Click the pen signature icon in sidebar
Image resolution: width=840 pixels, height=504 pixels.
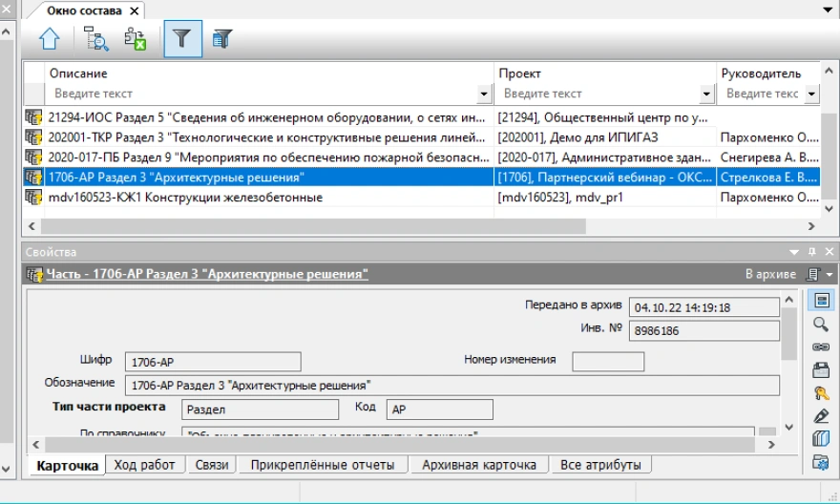pos(820,416)
